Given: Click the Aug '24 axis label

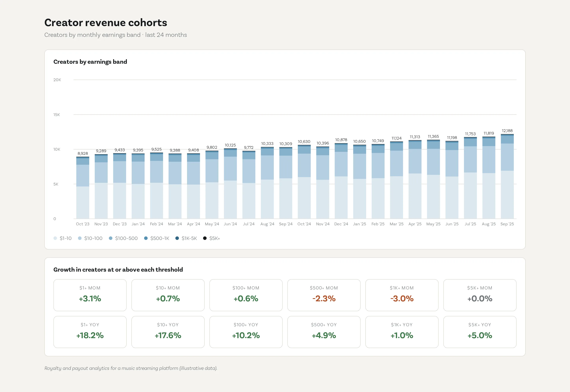Looking at the screenshot, I should point(267,224).
